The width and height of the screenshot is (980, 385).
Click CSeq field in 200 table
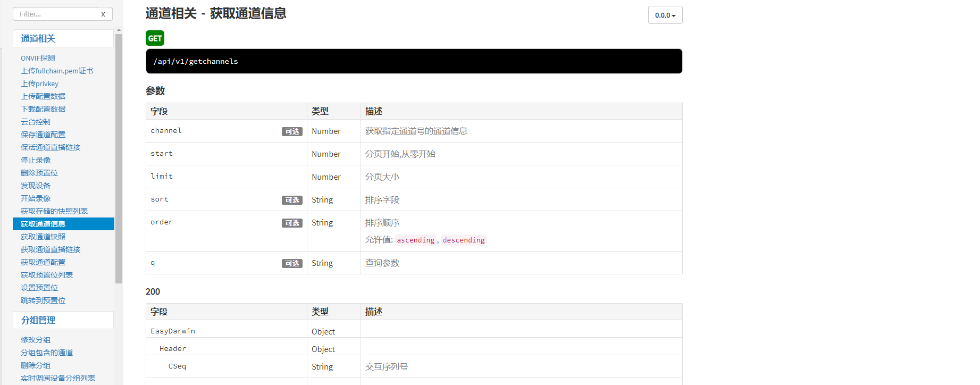point(177,366)
